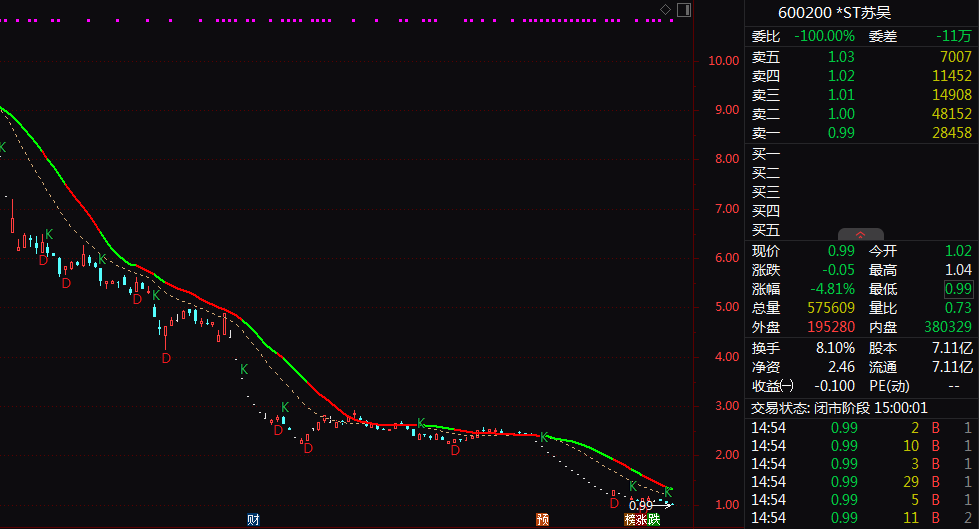Select the 卖四 price 1.02
Viewport: 979px width, 529px height.
841,76
